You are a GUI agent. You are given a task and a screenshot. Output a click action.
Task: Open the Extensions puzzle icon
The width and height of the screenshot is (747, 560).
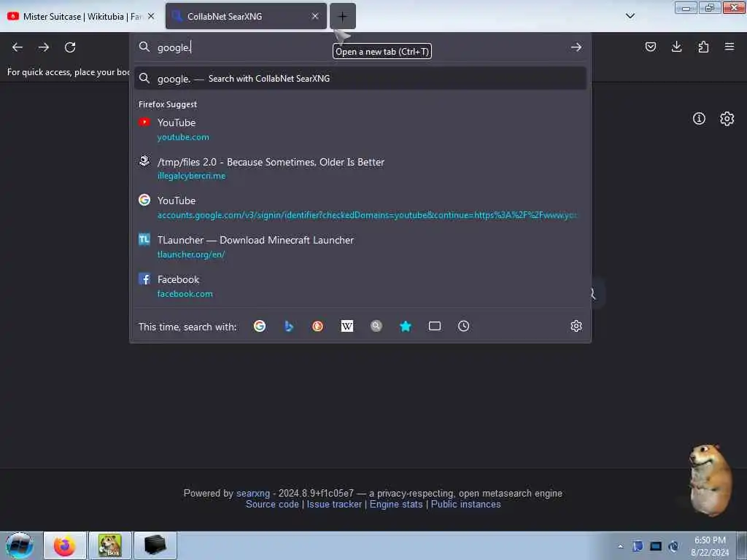tap(703, 47)
